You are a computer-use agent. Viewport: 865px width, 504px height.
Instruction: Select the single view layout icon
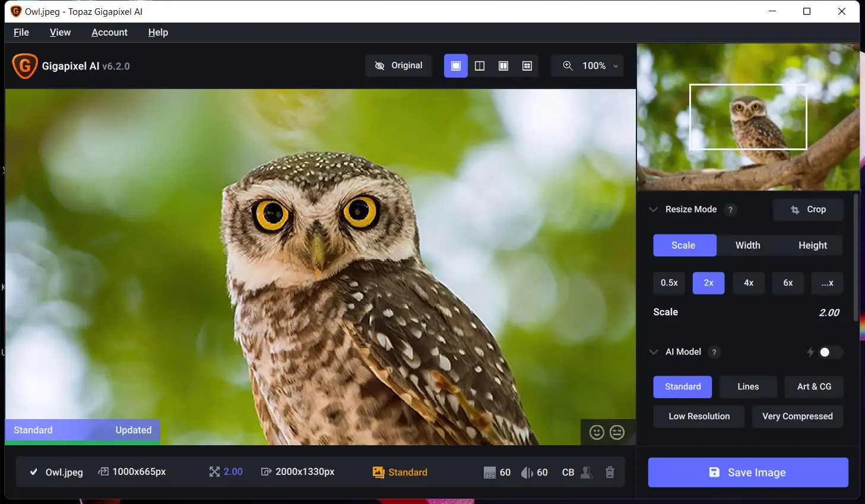456,66
